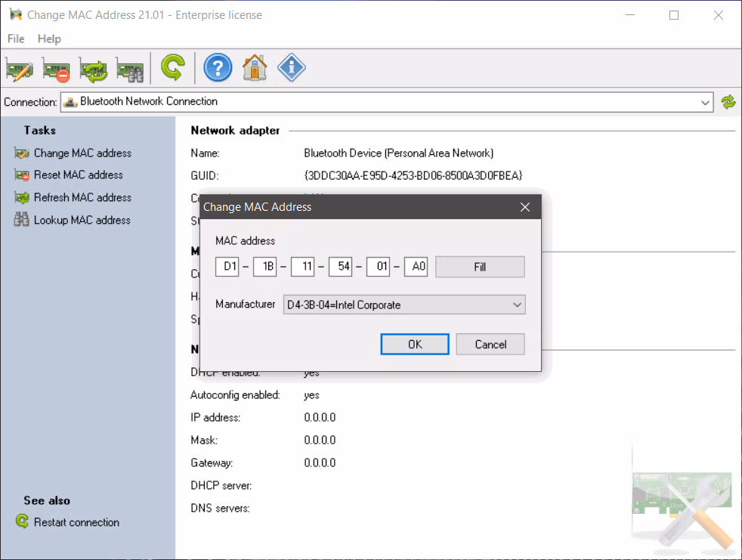Click the Fill button

pyautogui.click(x=480, y=267)
